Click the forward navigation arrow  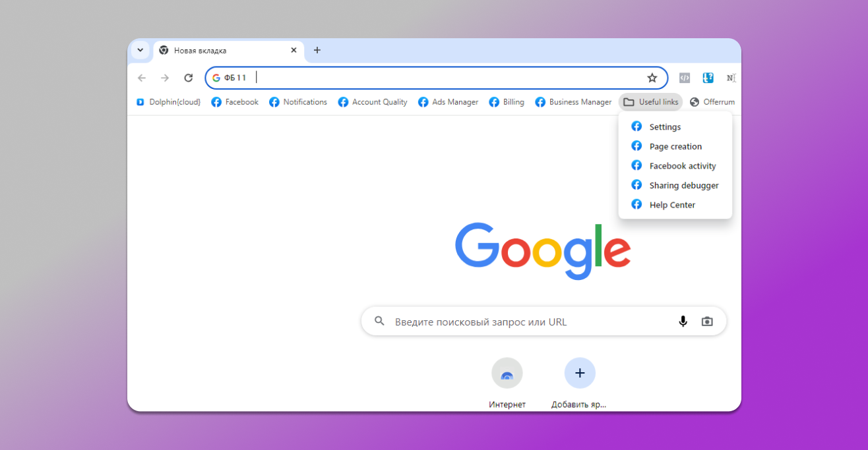pos(165,78)
